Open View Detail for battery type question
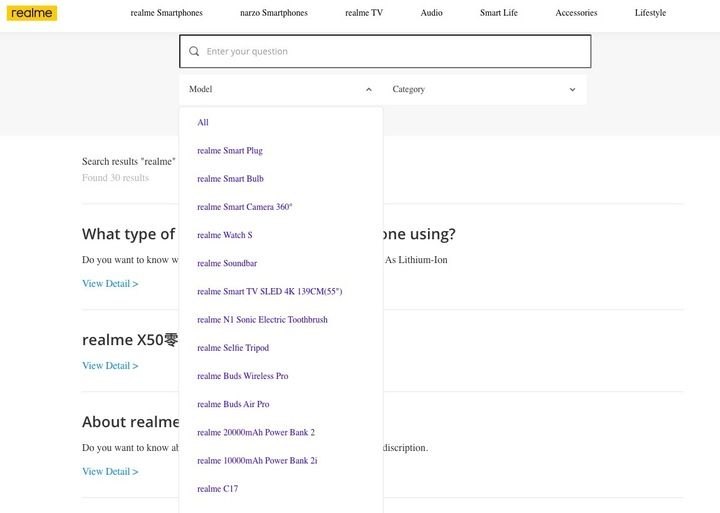Screen dimensions: 720x513 tap(110, 283)
